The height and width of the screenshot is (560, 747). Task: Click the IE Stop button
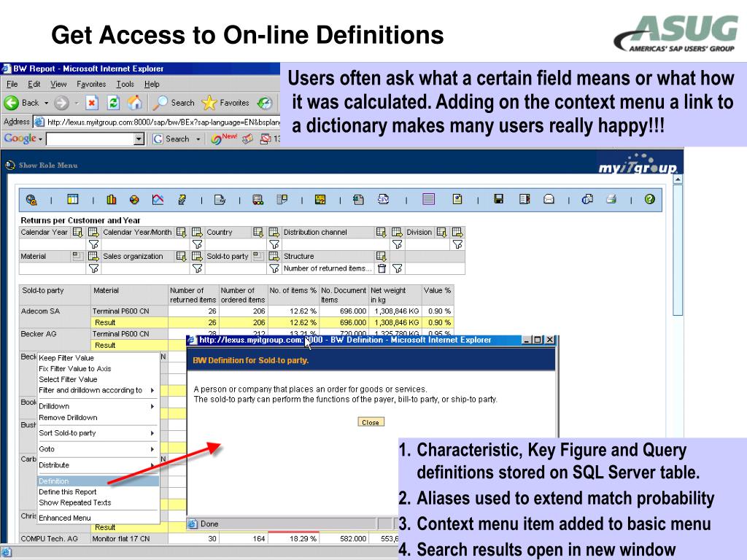click(91, 102)
